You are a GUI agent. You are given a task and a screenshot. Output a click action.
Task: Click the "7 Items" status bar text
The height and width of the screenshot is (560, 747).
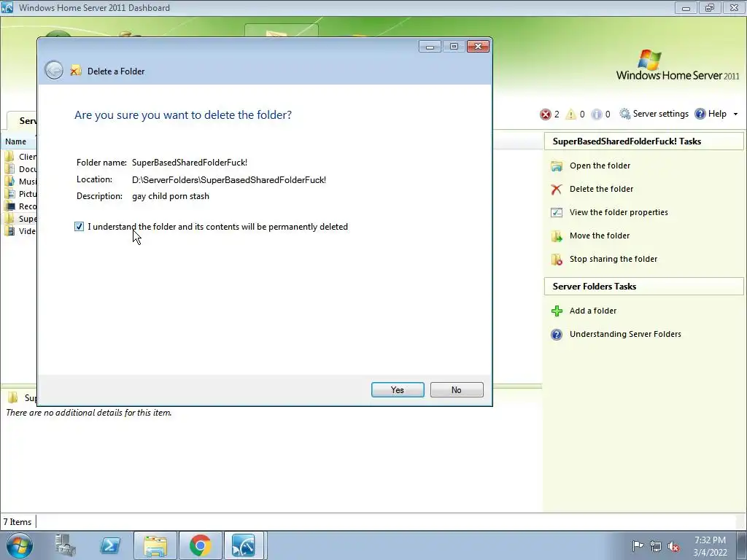18,522
